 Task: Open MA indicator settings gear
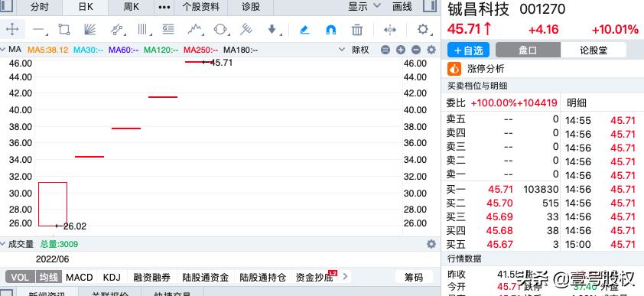[431, 50]
